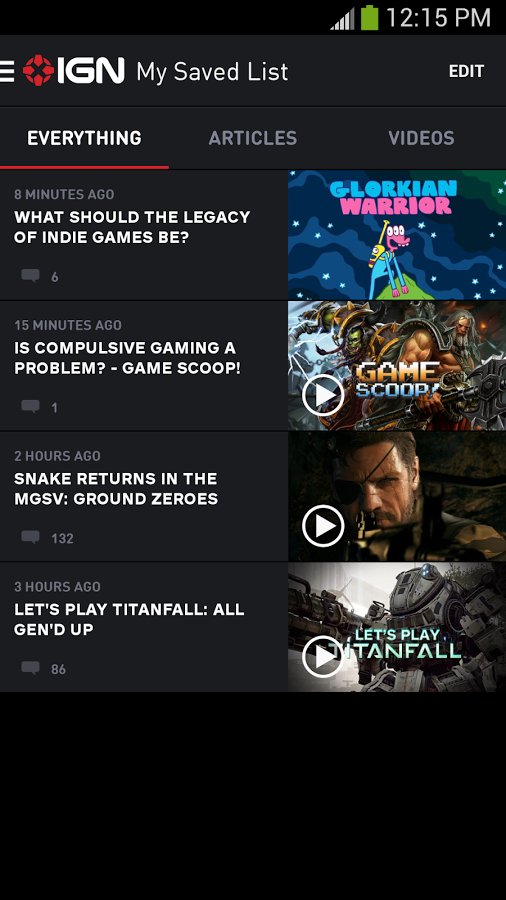Switch to the Videos tab

point(422,138)
